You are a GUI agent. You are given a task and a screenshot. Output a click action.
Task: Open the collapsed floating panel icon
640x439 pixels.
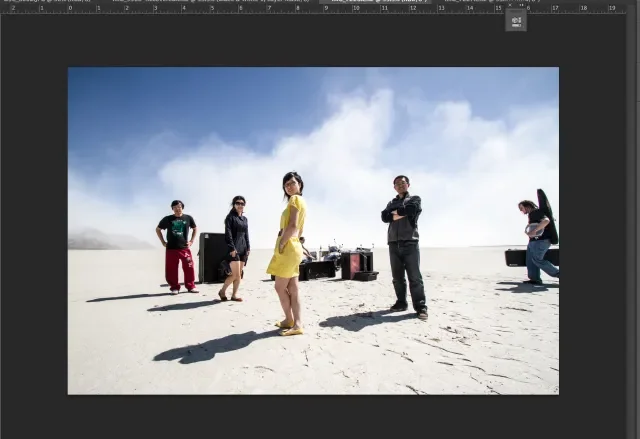point(516,21)
